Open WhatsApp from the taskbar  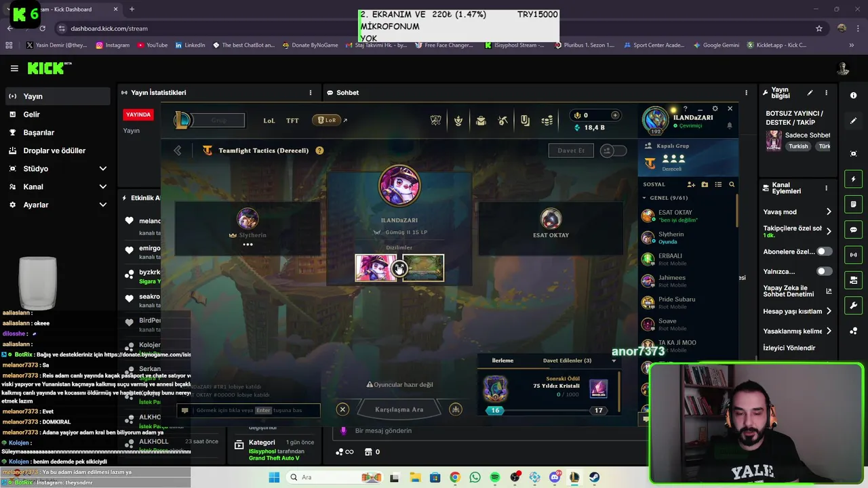click(x=475, y=477)
